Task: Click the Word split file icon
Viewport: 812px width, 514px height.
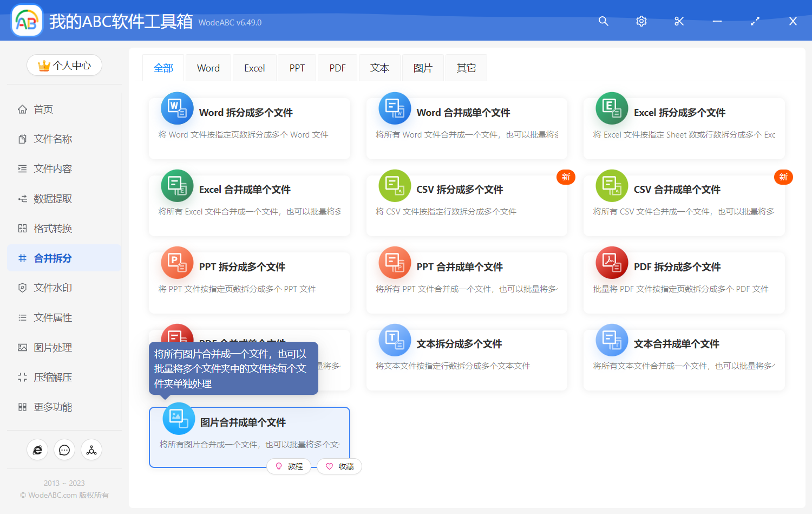Action: coord(177,108)
